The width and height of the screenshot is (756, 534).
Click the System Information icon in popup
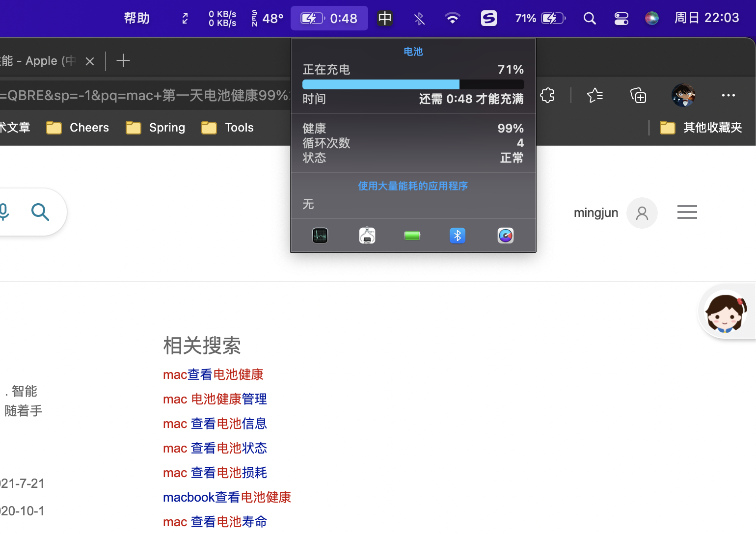coord(367,236)
